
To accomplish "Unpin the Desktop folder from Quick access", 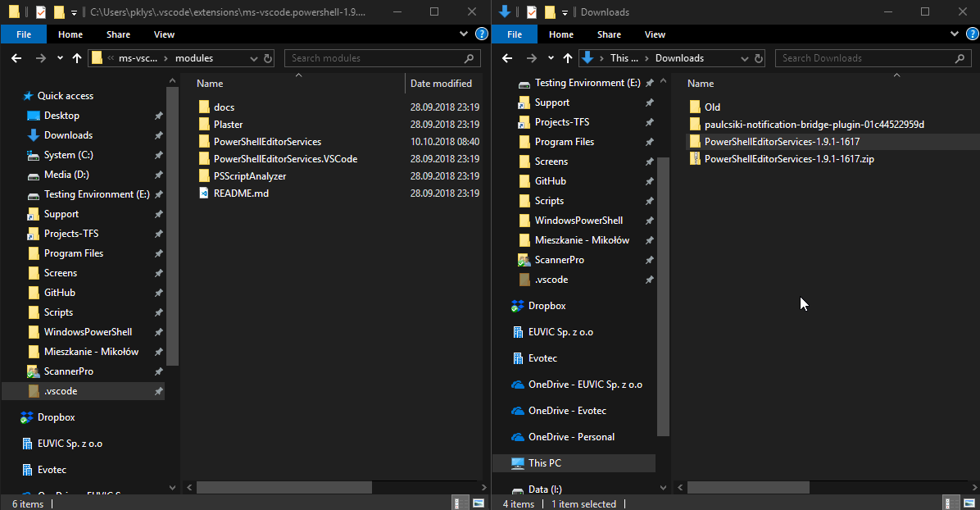I will [x=158, y=115].
